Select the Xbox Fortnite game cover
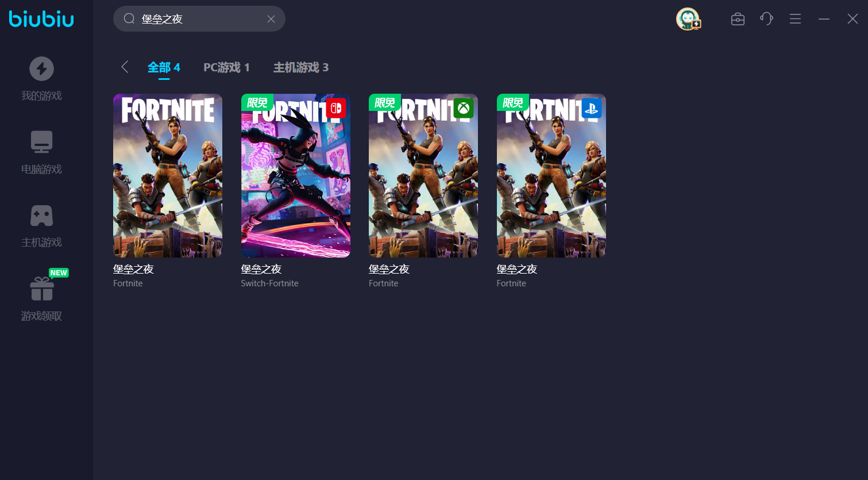868x480 pixels. click(423, 175)
